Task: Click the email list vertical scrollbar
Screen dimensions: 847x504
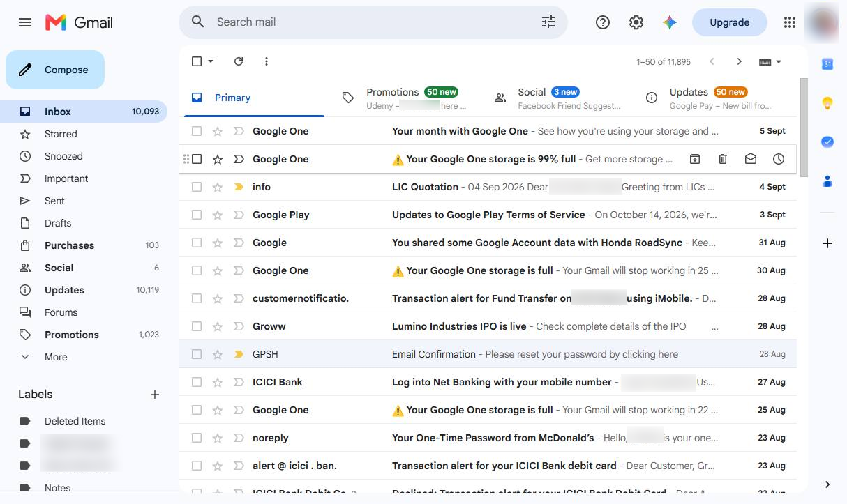Action: 804,128
